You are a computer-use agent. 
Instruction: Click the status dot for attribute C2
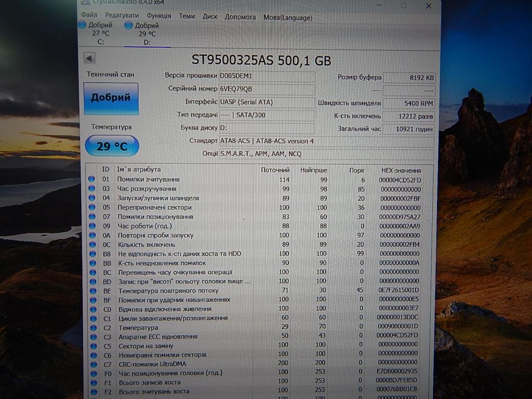(94, 328)
